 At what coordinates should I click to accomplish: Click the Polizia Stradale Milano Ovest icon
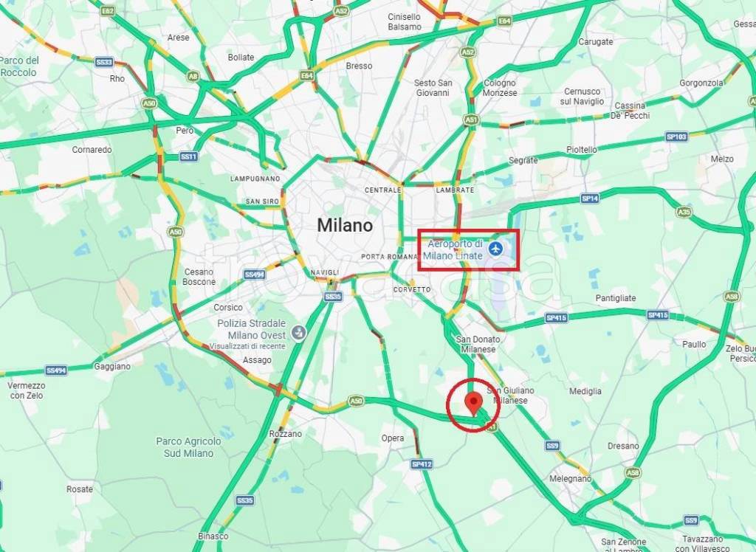click(x=299, y=333)
